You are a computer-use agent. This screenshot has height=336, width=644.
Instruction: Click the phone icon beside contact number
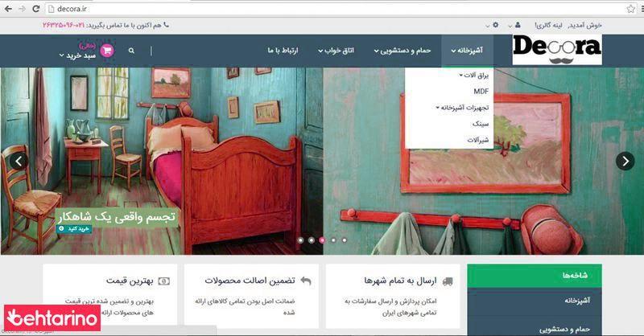click(166, 25)
